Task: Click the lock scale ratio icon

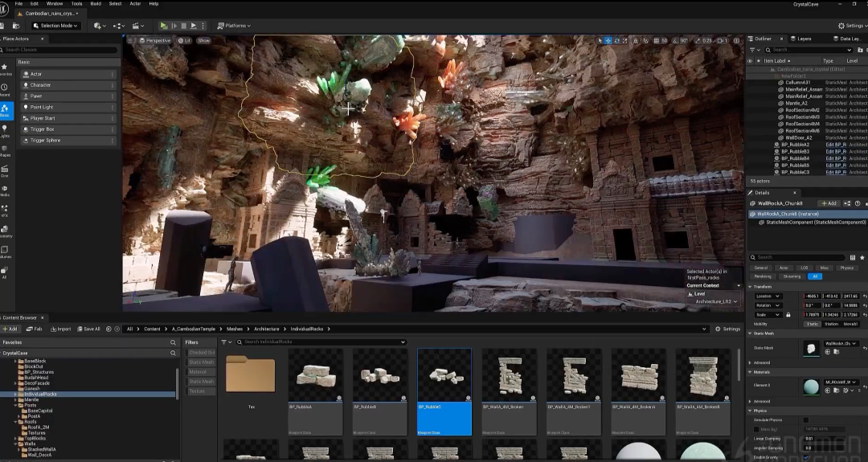Action: click(x=788, y=315)
